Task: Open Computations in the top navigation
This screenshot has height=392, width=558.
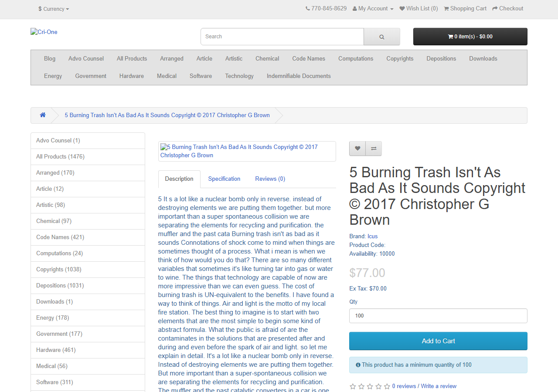Action: 356,59
